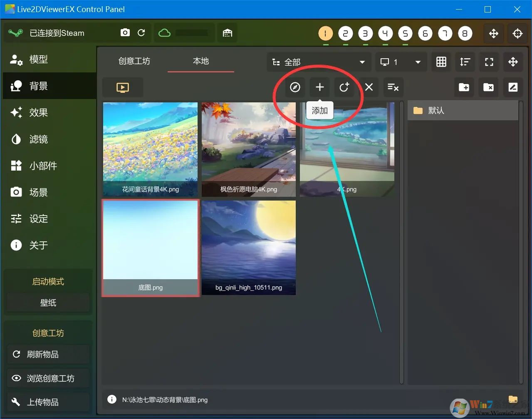Screen dimensions: 532x419
Task: Click the 刷新物品 button
Action: [x=48, y=354]
